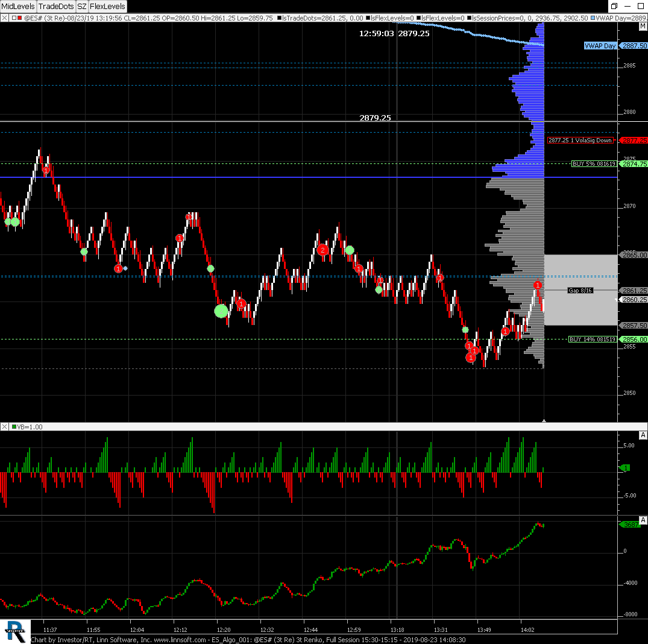Click the VWAP Day chart label

point(600,46)
